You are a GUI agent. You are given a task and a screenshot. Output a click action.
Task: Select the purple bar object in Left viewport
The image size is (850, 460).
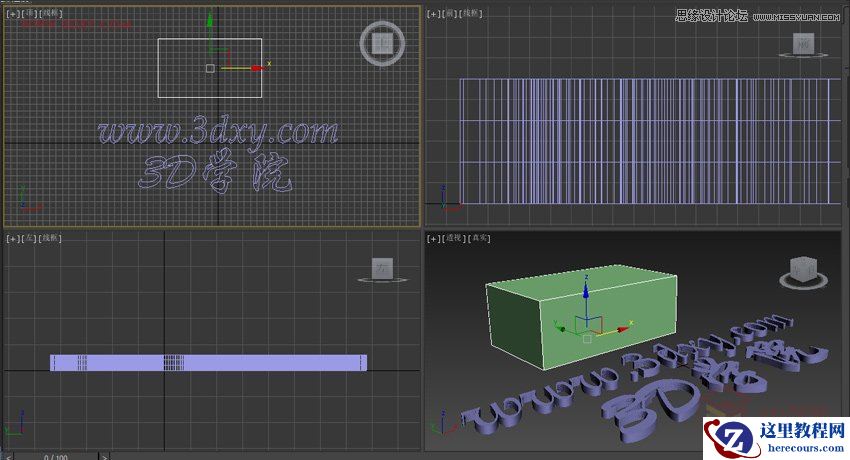pos(208,363)
